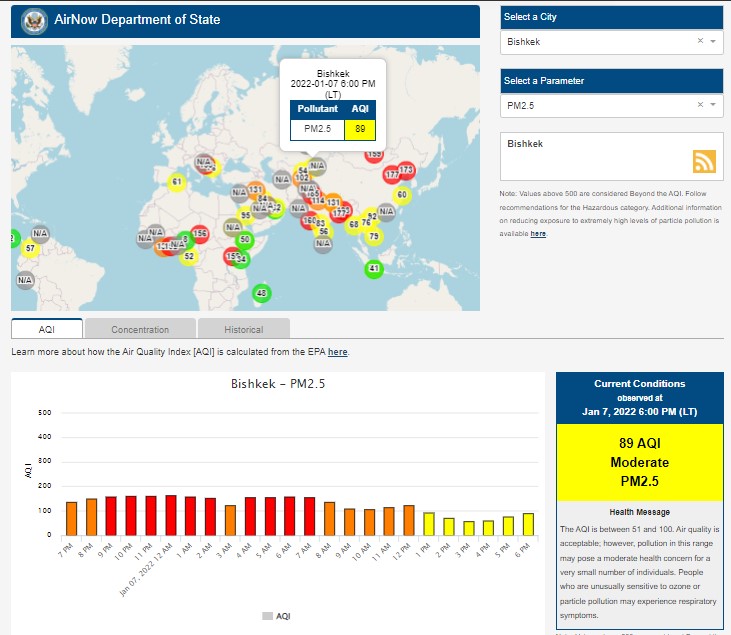Select the yellow map marker showing 79
The width and height of the screenshot is (731, 635).
[374, 237]
